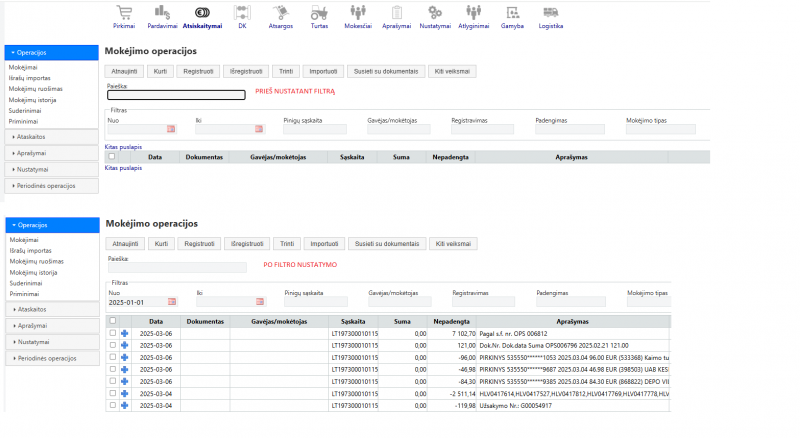Open the Logistika truck icon
800x438 pixels.
pos(551,12)
